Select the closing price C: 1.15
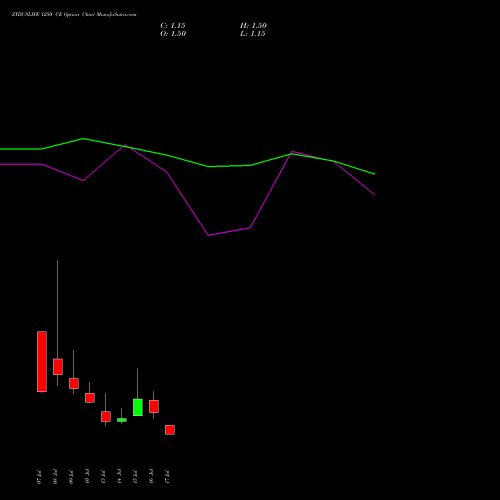The width and height of the screenshot is (500, 500). tap(173, 26)
